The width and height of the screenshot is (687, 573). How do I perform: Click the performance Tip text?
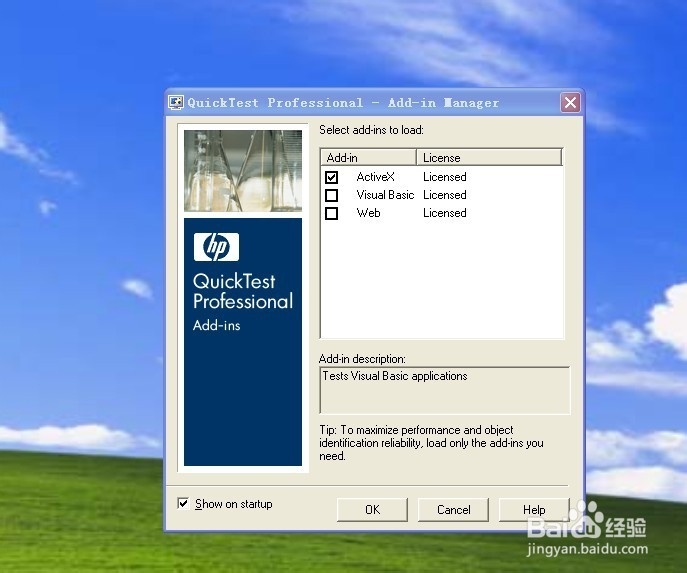tap(431, 443)
